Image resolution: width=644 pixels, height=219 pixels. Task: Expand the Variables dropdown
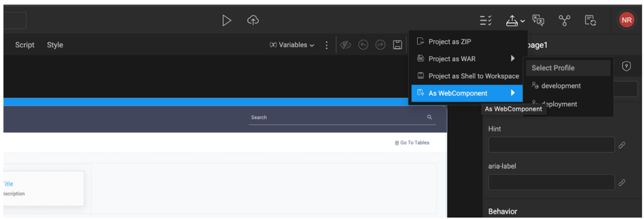292,45
